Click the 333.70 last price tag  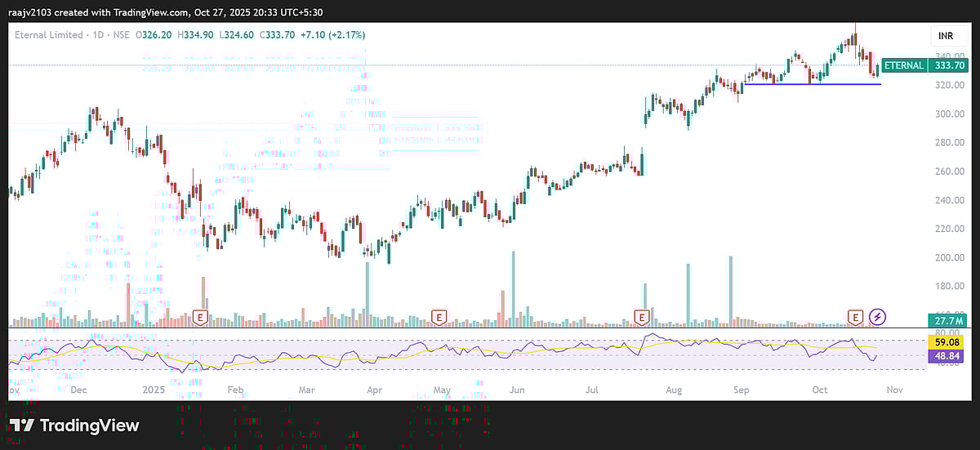point(948,65)
